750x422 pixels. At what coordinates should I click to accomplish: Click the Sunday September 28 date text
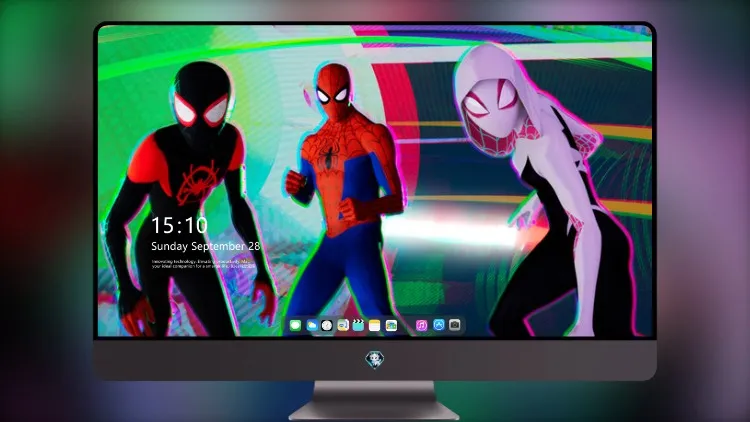pos(206,246)
